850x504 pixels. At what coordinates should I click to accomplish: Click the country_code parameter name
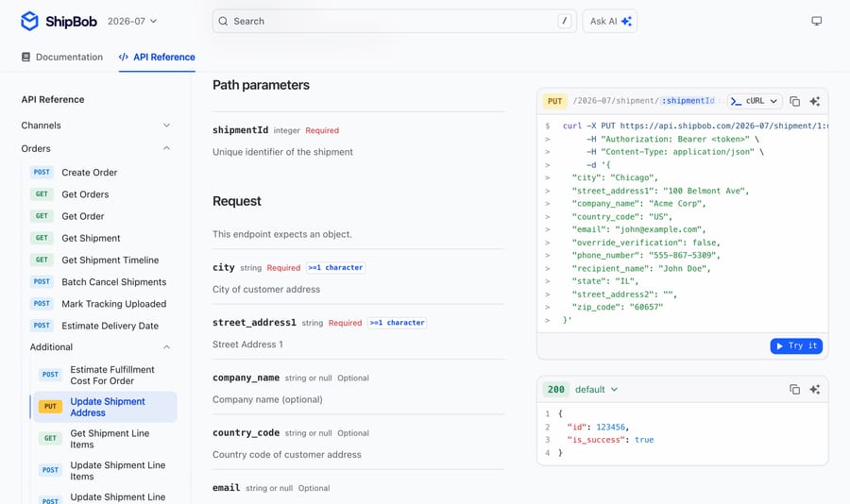pos(246,432)
